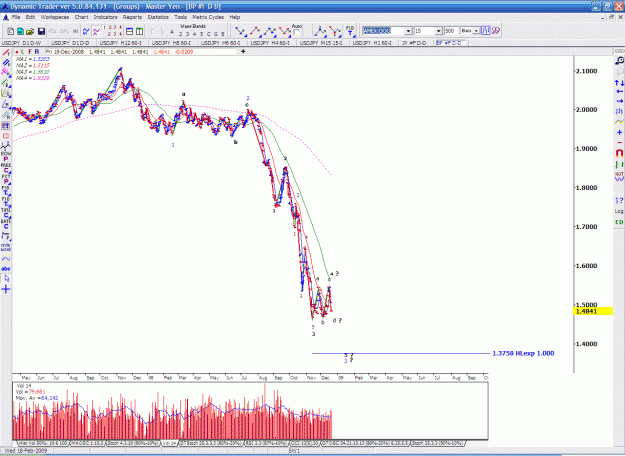Open the File menu
Screen dimensions: 625x456
click(16, 17)
